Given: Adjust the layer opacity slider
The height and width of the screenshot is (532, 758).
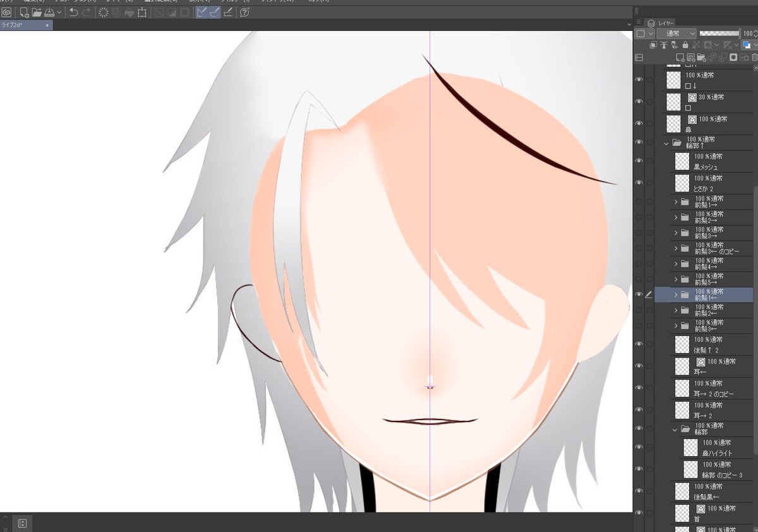Looking at the screenshot, I should pos(719,33).
